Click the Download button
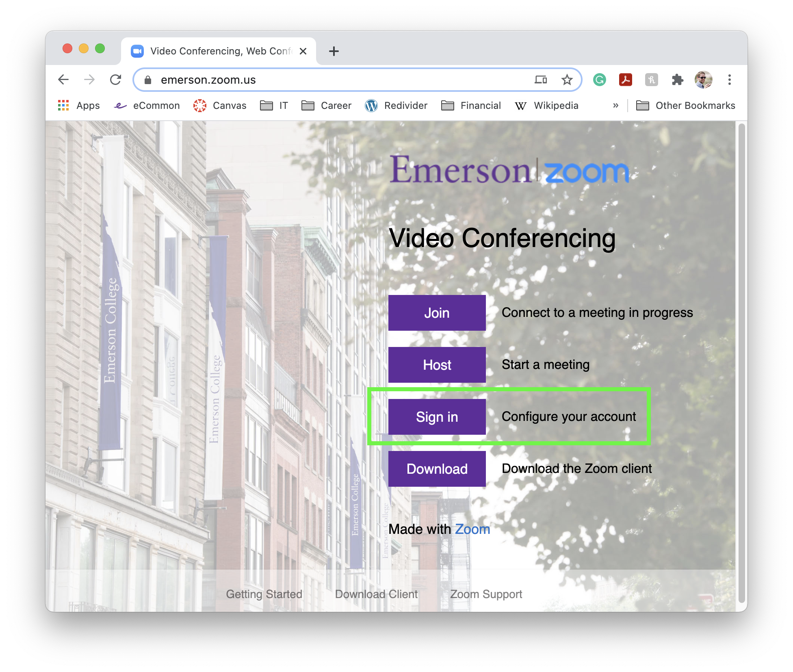This screenshot has width=793, height=672. (x=437, y=469)
